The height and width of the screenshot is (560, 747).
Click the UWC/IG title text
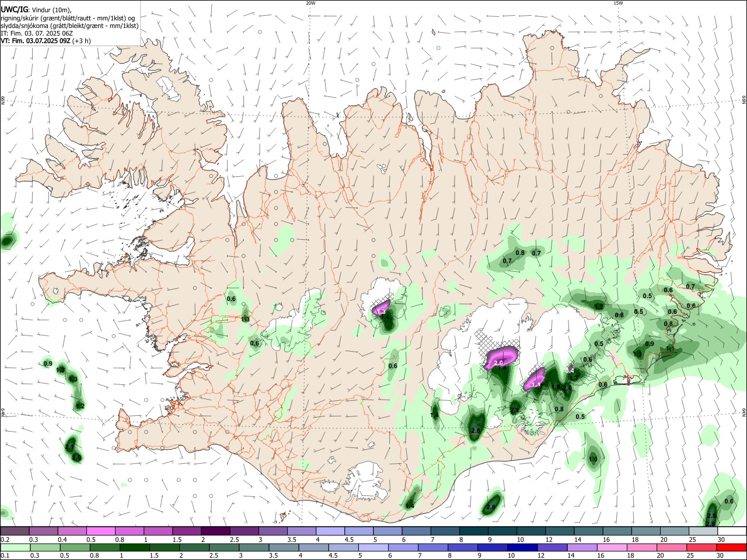tap(14, 9)
